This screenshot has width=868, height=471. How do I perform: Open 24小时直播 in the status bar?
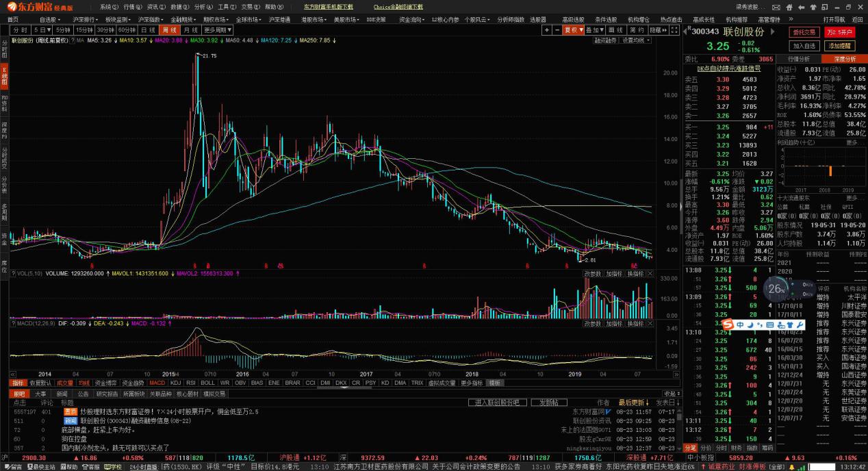click(x=143, y=467)
